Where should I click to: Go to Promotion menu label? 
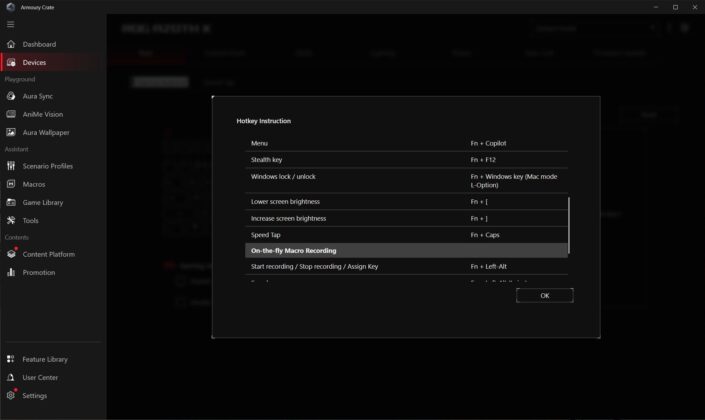(39, 273)
